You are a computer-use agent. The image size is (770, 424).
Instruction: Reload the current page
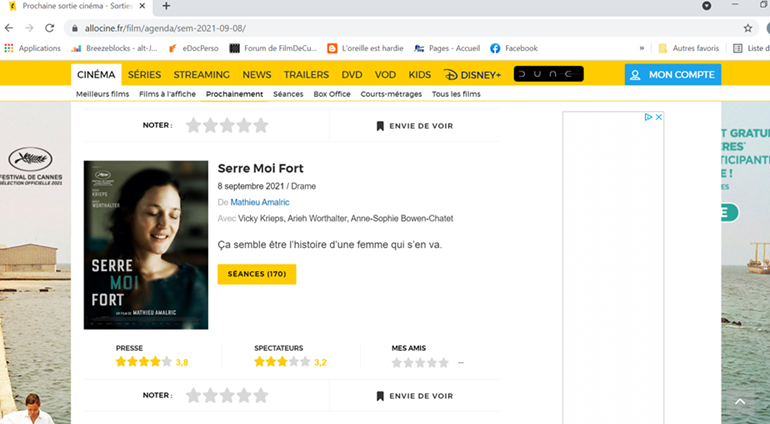pos(50,28)
